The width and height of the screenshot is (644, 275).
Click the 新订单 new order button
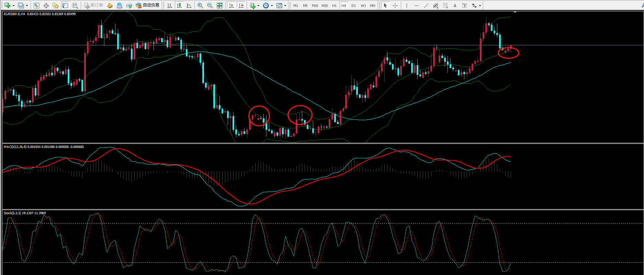93,5
